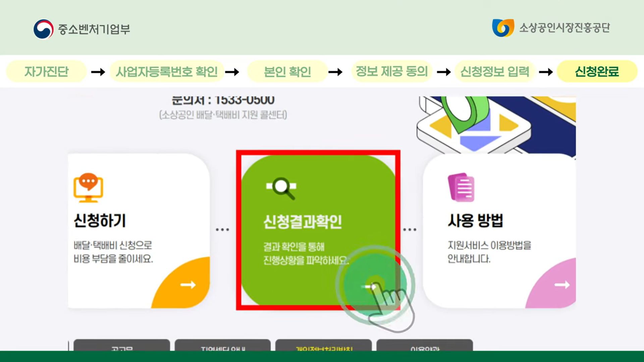The image size is (644, 362).
Task: Click the pink document icon
Action: (x=461, y=187)
